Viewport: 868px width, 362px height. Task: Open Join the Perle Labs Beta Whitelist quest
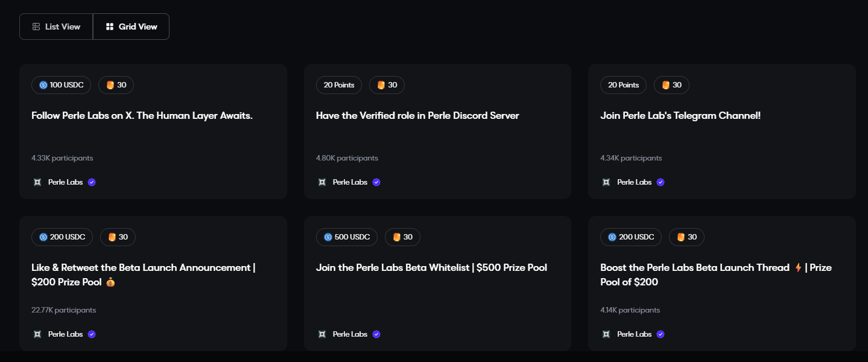431,268
